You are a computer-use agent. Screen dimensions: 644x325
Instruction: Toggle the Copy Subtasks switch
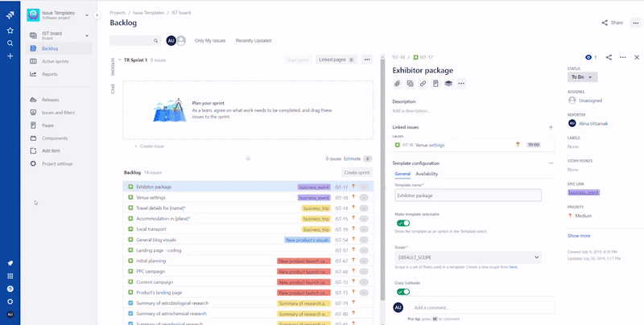pos(403,292)
